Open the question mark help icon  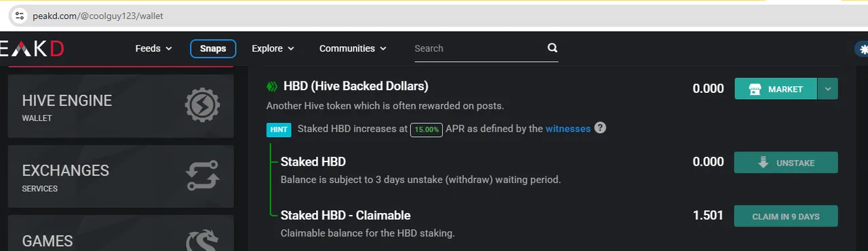coord(600,128)
